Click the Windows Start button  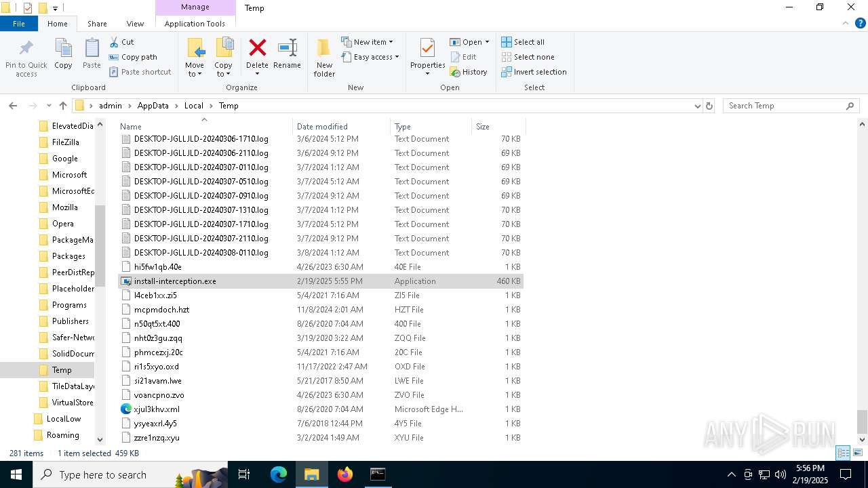coord(16,474)
